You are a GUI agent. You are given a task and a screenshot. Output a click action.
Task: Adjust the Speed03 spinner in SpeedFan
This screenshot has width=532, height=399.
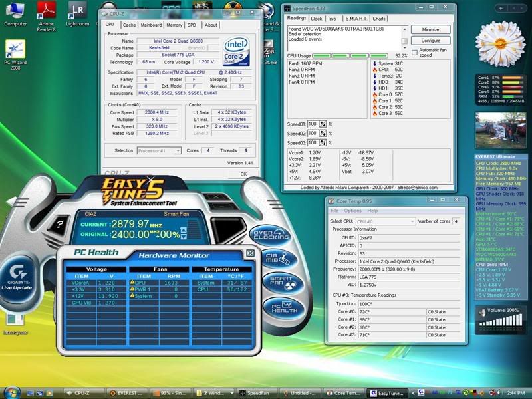323,142
